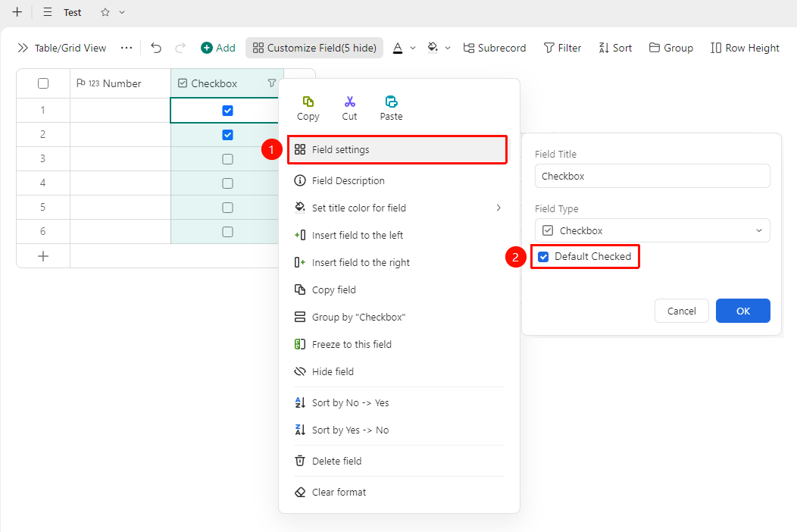Check the checkbox in row 6
797x532 pixels.
[228, 232]
